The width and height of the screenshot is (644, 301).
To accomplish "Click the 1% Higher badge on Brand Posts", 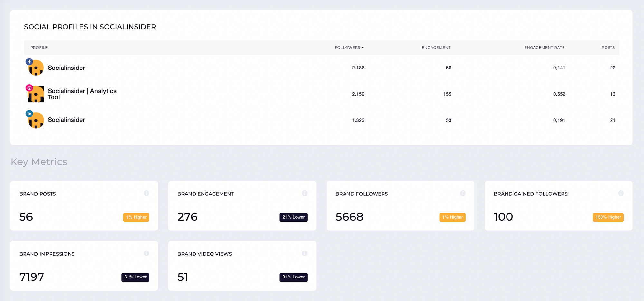I will pyautogui.click(x=136, y=217).
